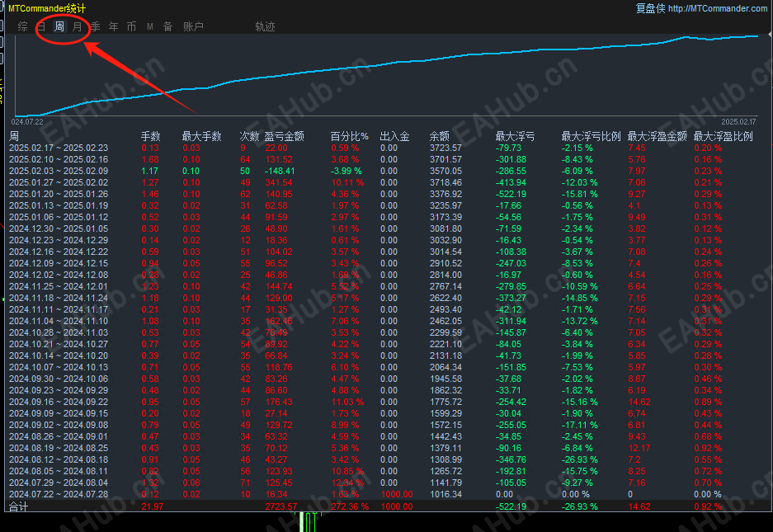Click the balance value 3723.57
This screenshot has height=532, width=773.
click(x=445, y=148)
